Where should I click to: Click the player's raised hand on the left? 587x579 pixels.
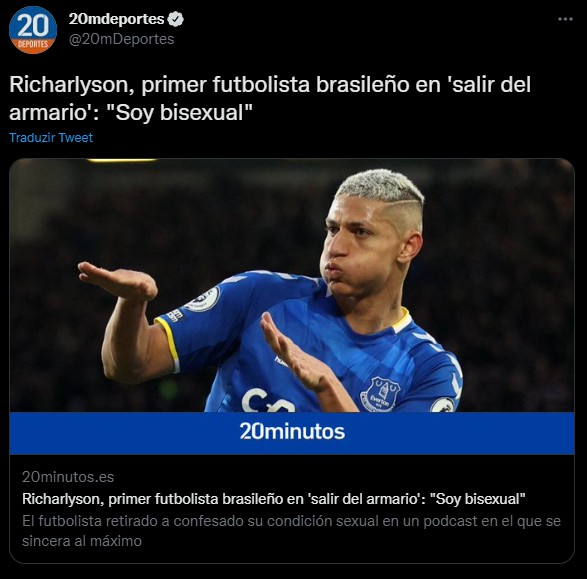pyautogui.click(x=117, y=281)
